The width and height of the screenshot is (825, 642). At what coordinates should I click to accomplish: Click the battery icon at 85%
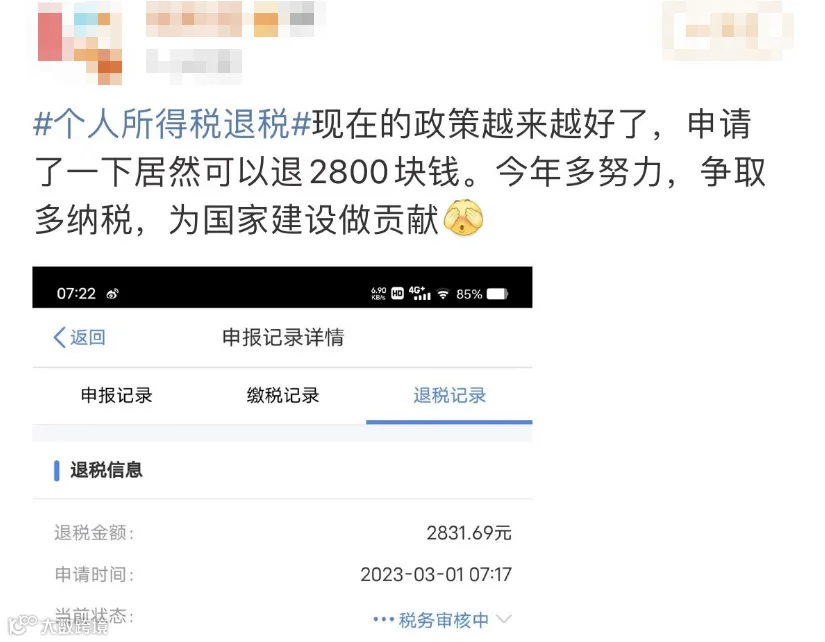[497, 294]
